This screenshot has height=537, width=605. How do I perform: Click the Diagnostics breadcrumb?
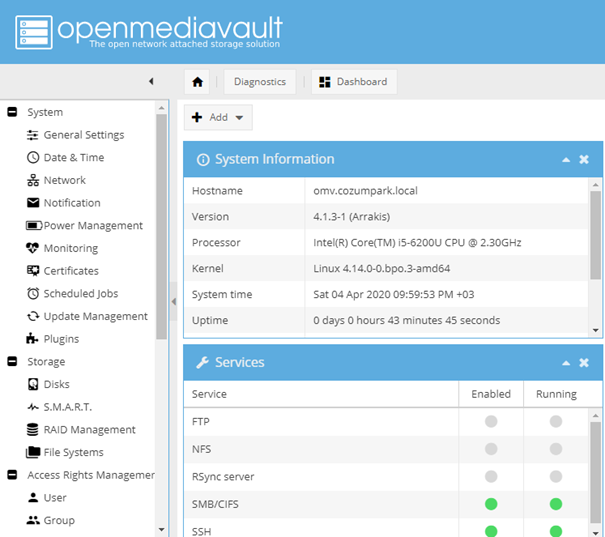click(x=260, y=82)
